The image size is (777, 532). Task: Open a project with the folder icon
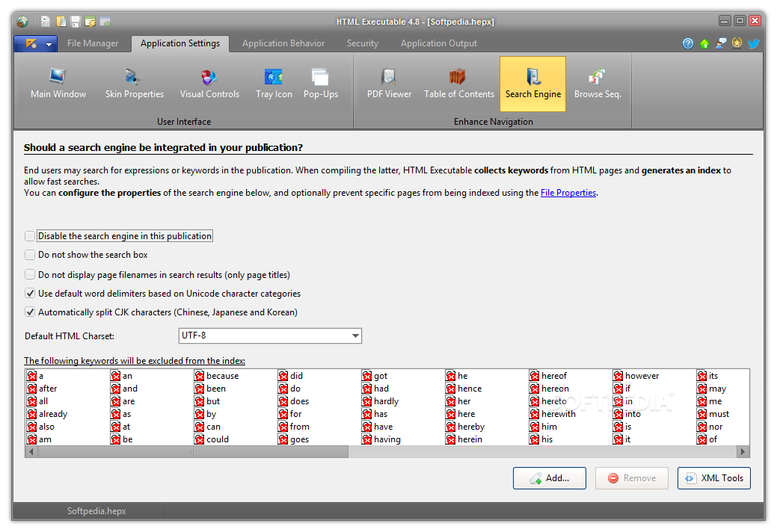(x=61, y=22)
